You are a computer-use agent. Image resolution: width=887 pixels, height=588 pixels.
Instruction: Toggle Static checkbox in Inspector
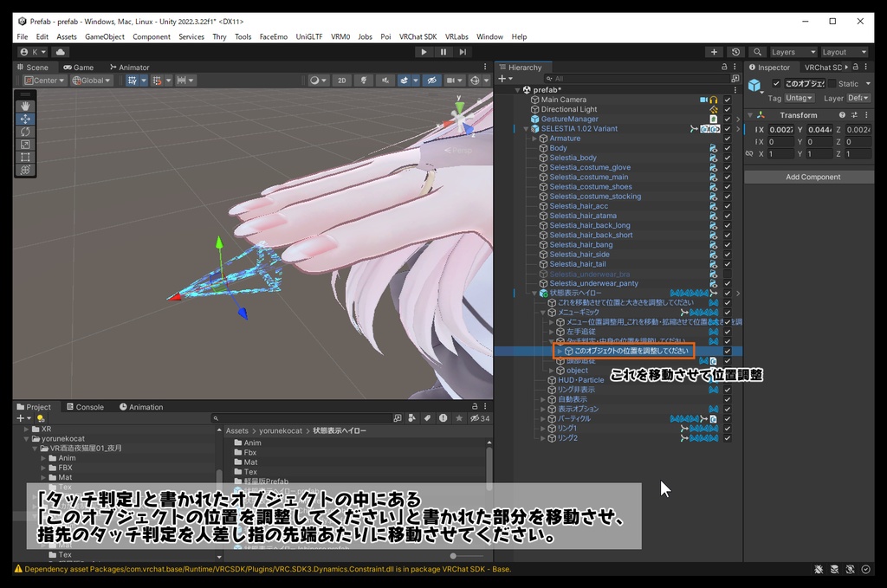[832, 84]
